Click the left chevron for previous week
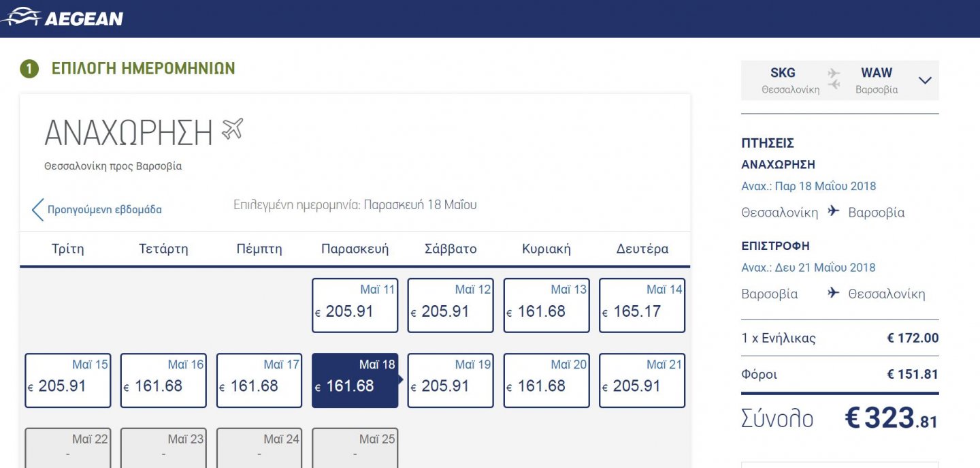 pyautogui.click(x=37, y=209)
